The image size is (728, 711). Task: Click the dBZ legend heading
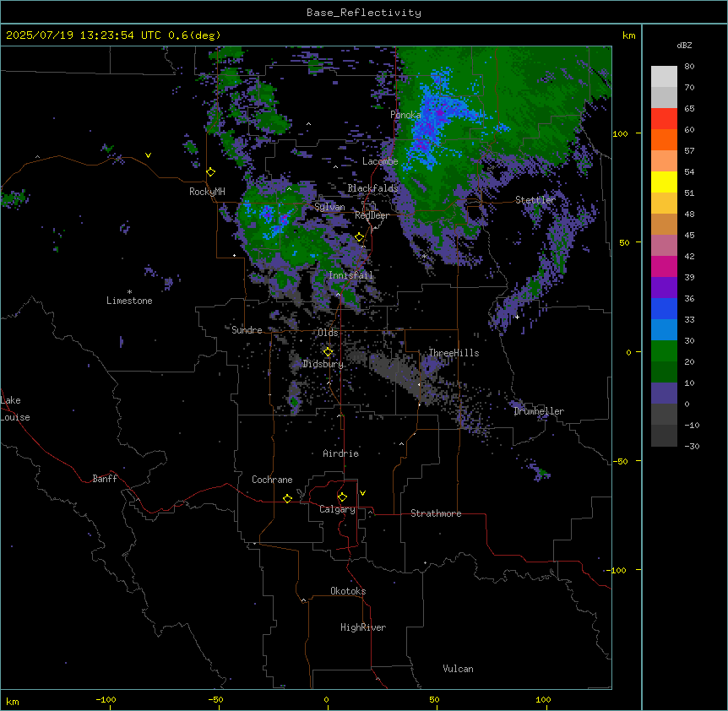click(x=684, y=46)
